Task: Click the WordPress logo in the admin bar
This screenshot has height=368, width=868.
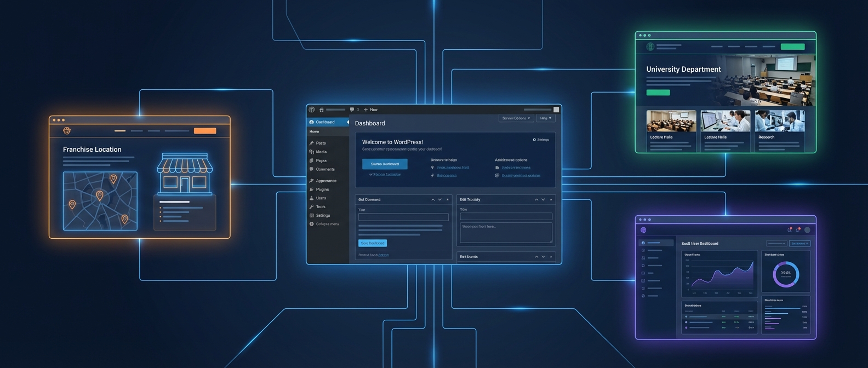Action: click(312, 110)
